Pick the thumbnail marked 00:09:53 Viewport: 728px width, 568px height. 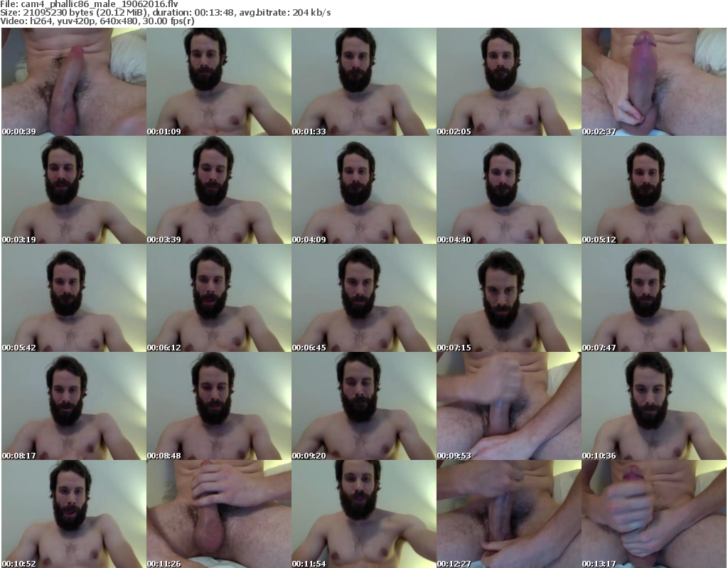coord(508,406)
